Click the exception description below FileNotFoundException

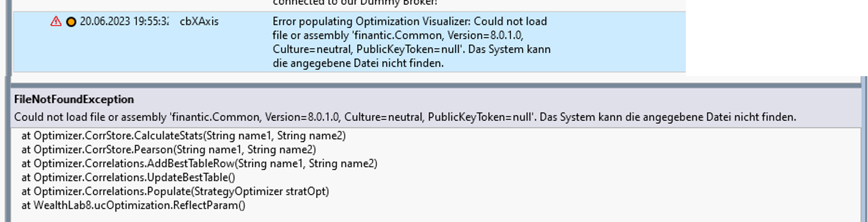(405, 117)
